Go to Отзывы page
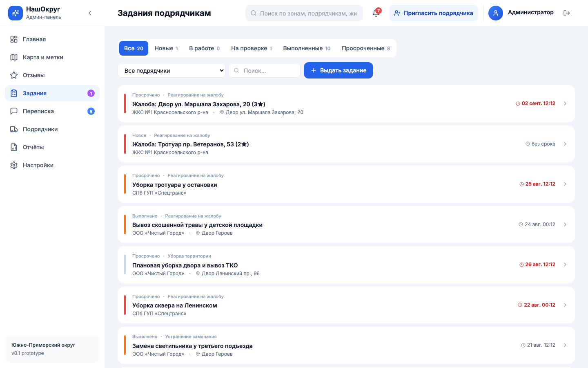The height and width of the screenshot is (368, 588). [52, 75]
